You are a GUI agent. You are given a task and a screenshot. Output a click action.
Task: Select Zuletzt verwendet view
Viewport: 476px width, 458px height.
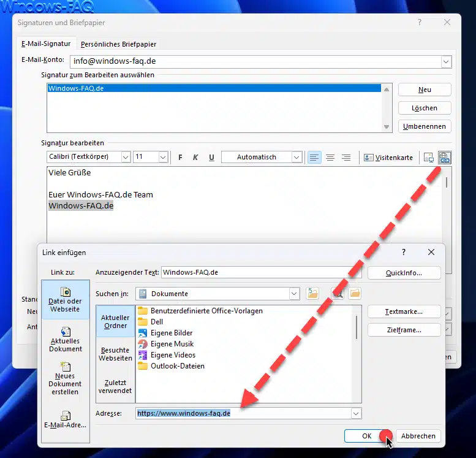click(x=115, y=387)
